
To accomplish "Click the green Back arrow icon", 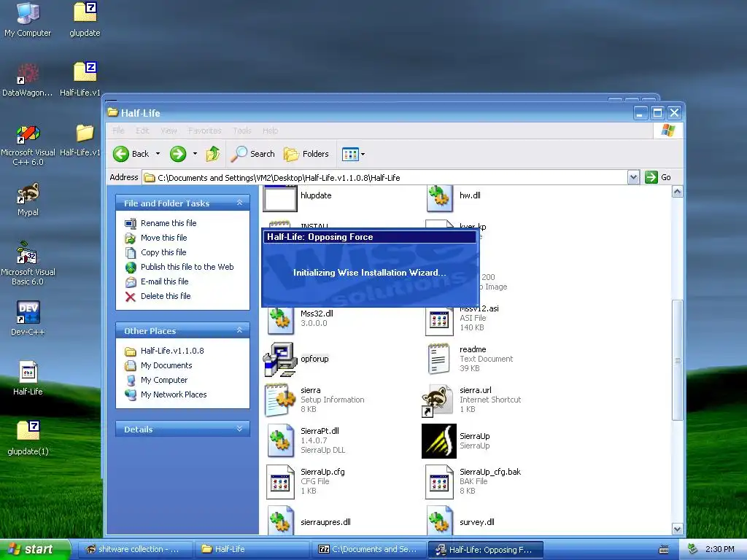I will 121,154.
